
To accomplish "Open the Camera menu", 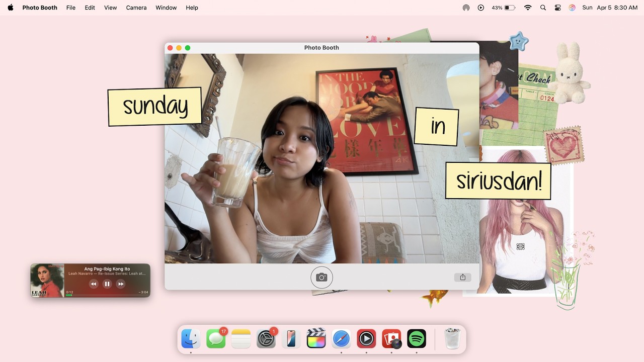I will click(x=136, y=8).
